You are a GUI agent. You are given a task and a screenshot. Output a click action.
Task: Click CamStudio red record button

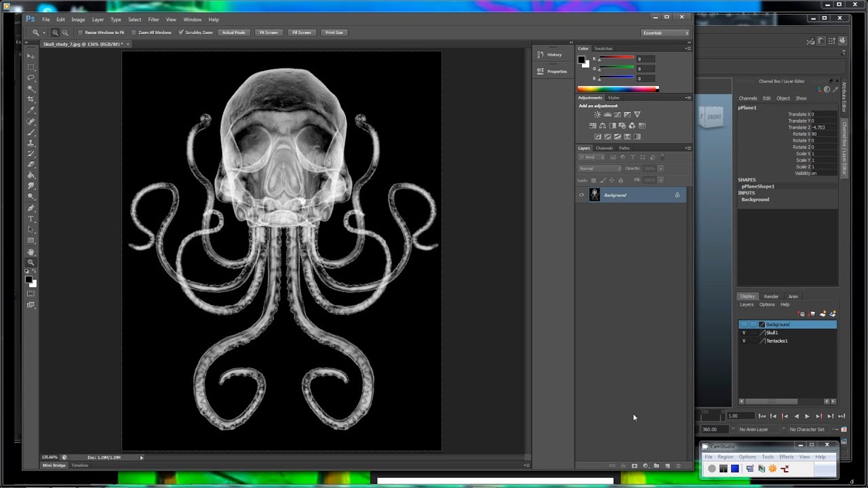[712, 468]
